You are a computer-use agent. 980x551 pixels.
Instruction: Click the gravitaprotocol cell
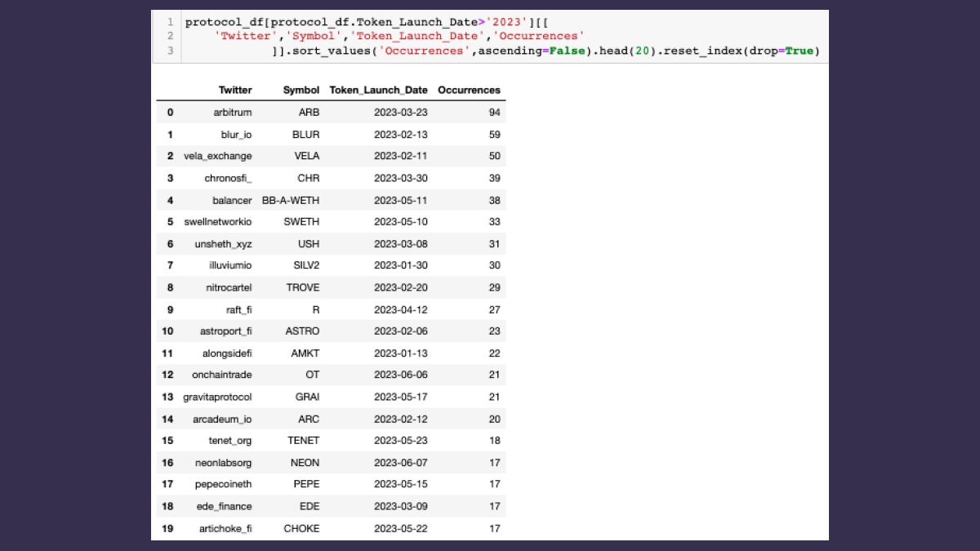click(x=218, y=397)
